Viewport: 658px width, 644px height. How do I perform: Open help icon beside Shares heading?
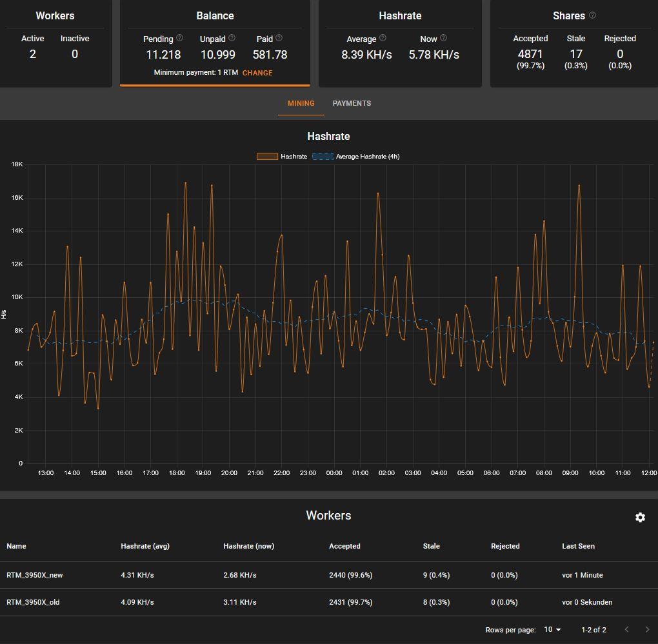(592, 15)
